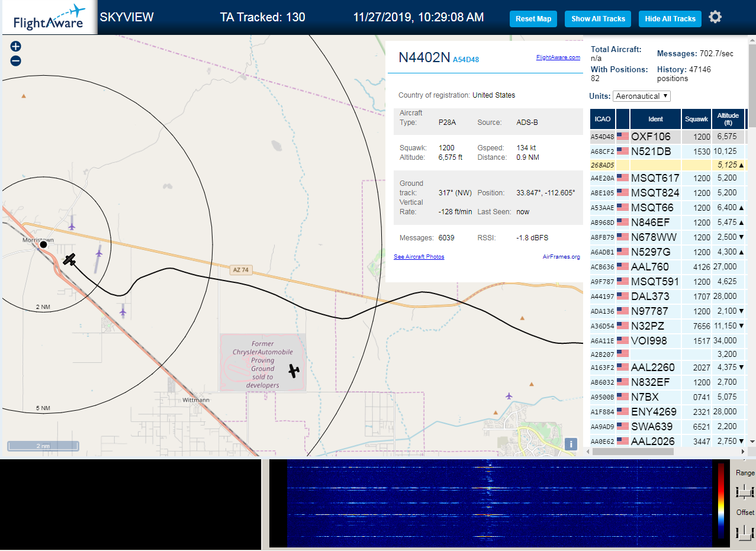Click Show All Tracks button

pyautogui.click(x=598, y=19)
